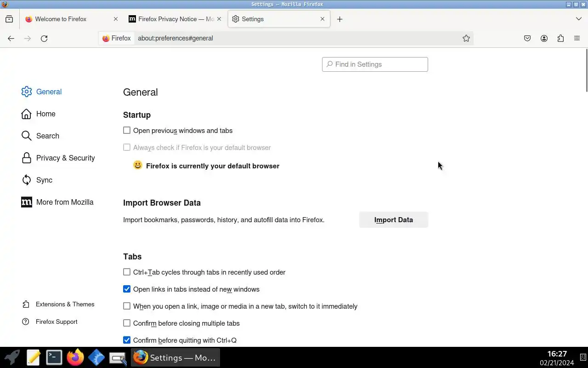Open the Home settings category
588x368 pixels.
pos(38,114)
